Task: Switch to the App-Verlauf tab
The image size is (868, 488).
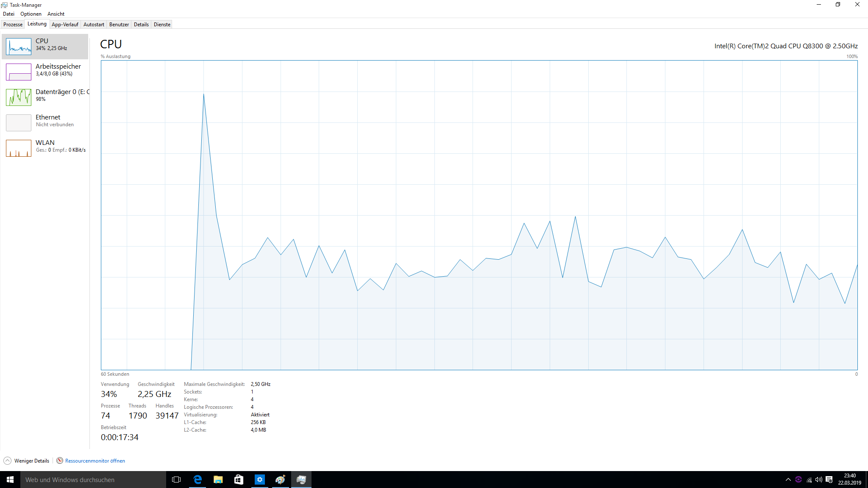Action: click(x=65, y=25)
